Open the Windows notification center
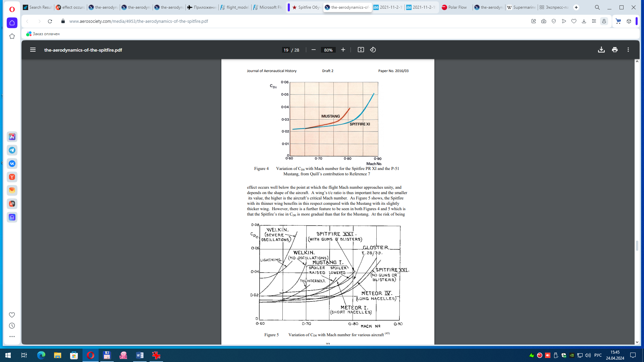 pyautogui.click(x=633, y=355)
